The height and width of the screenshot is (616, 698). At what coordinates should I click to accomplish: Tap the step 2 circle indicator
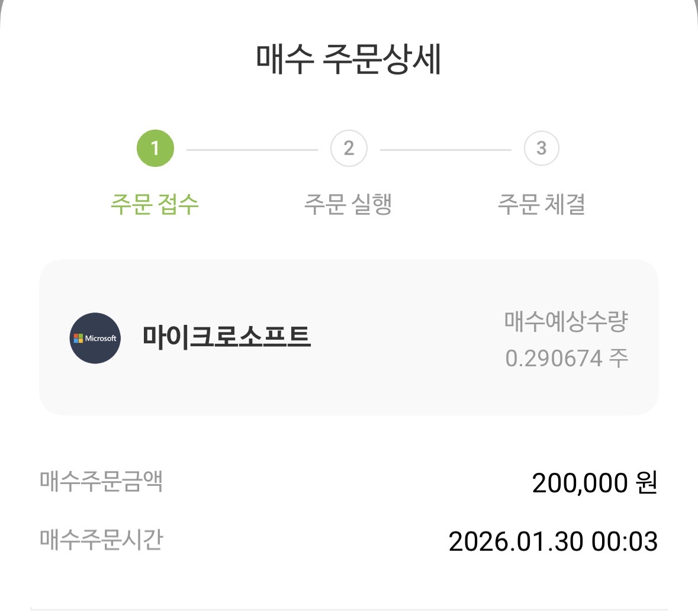tap(349, 149)
